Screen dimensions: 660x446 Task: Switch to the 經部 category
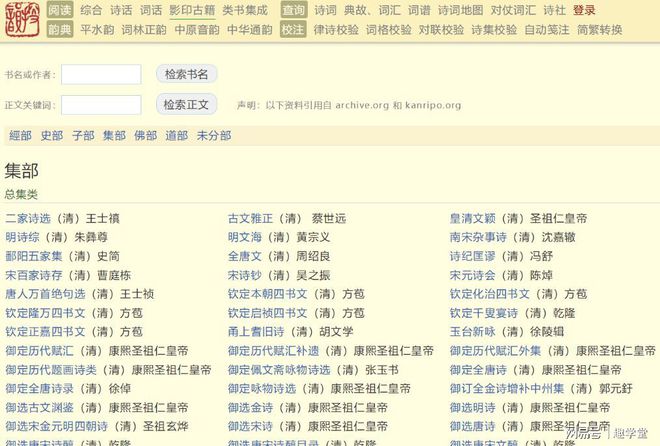20,136
